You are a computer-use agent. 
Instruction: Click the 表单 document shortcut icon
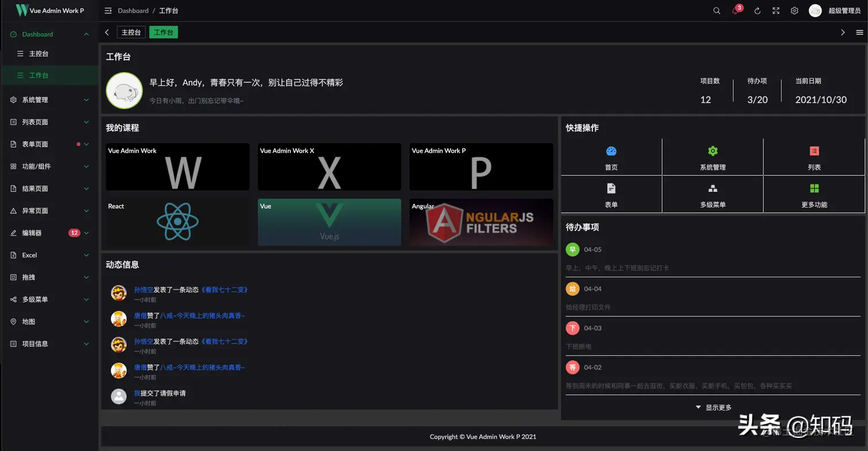pos(611,188)
